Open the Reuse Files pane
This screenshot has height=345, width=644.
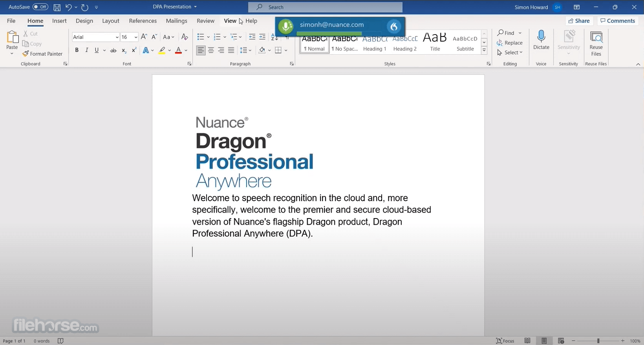click(596, 44)
